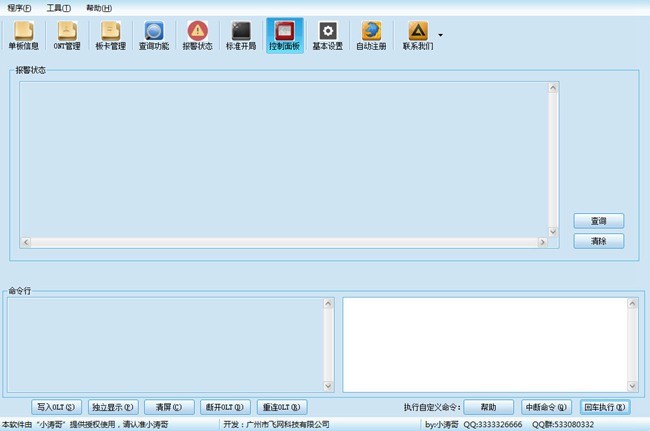Click the status bar text 开发：广州市飞网科技有限公司
Screen dimensions: 650x431
[x=276, y=424]
